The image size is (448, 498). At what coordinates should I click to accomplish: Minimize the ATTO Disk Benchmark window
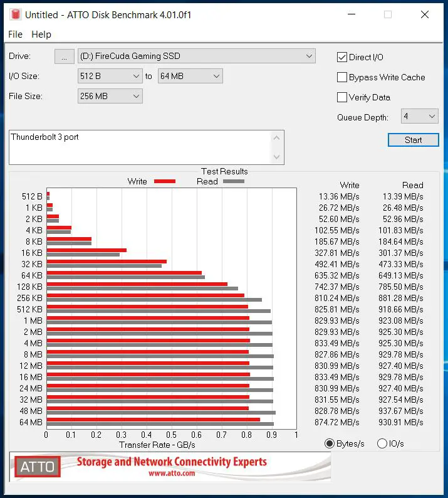point(352,14)
